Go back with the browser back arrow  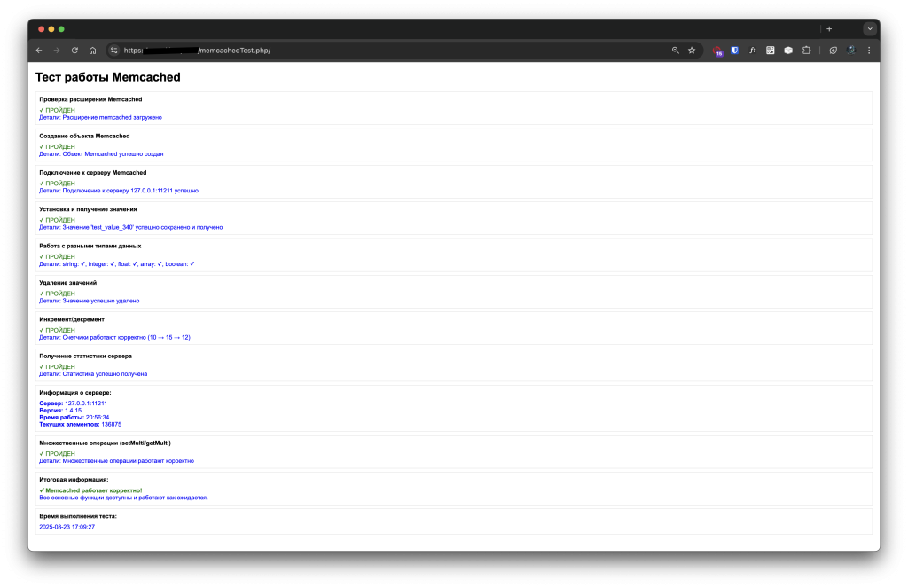39,51
